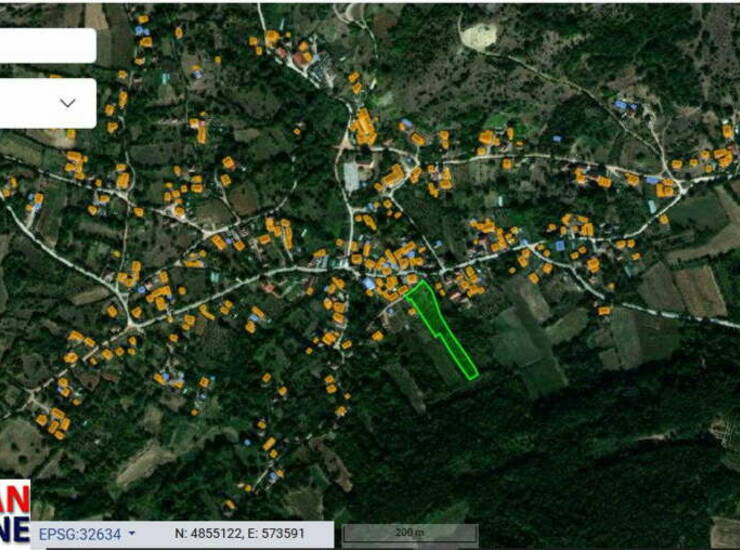Select the green-outlined parcel polygon

(x=438, y=325)
